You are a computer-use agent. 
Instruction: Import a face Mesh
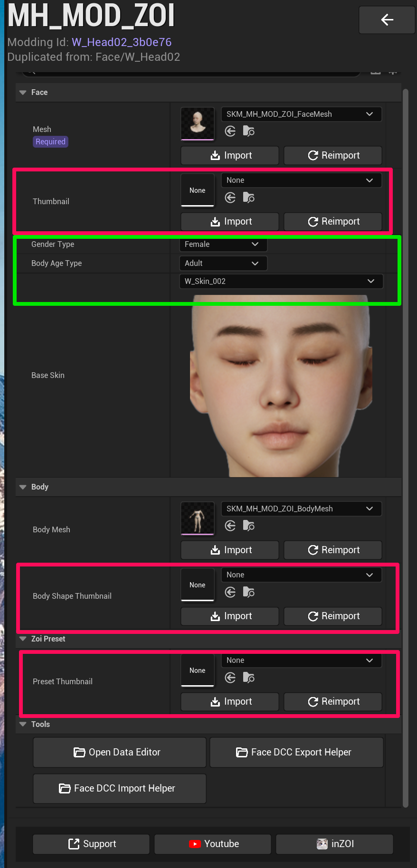coord(230,156)
